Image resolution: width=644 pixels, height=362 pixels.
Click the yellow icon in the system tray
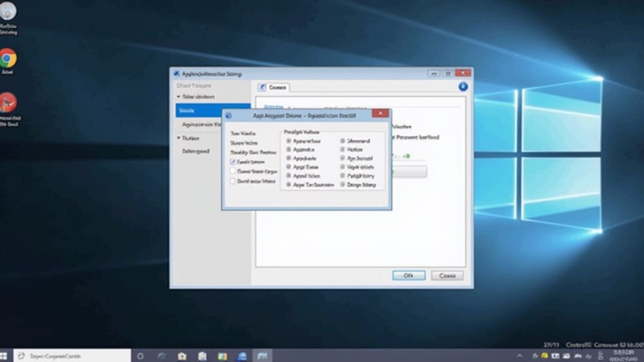pos(544,356)
